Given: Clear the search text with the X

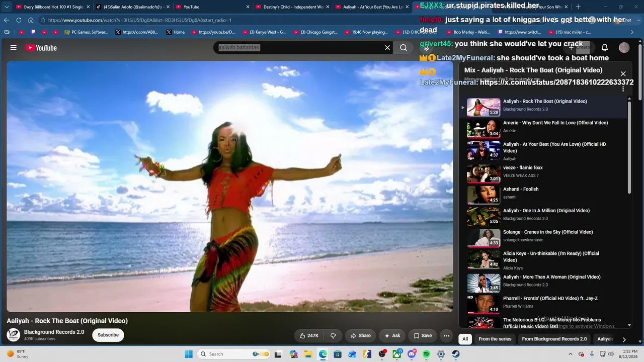Looking at the screenshot, I should pos(387,48).
